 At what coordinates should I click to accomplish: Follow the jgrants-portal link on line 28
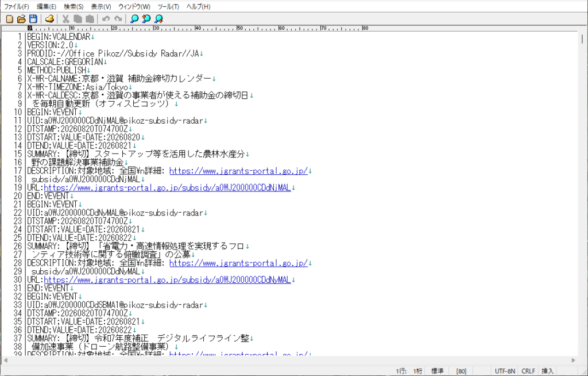pos(238,263)
